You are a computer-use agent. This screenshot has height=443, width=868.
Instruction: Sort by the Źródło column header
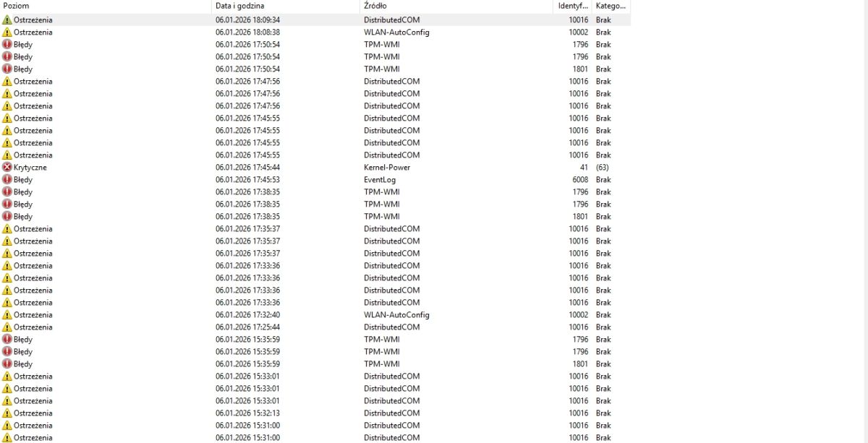[x=456, y=6]
